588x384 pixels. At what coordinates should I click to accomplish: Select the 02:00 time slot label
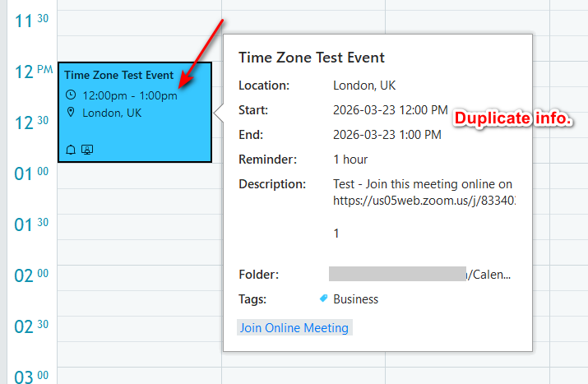[x=33, y=275]
